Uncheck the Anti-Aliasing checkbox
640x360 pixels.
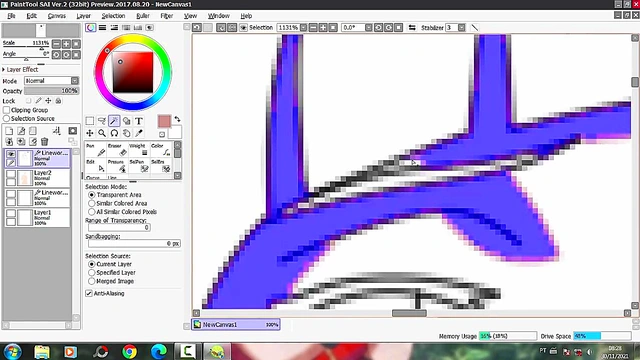coord(89,293)
